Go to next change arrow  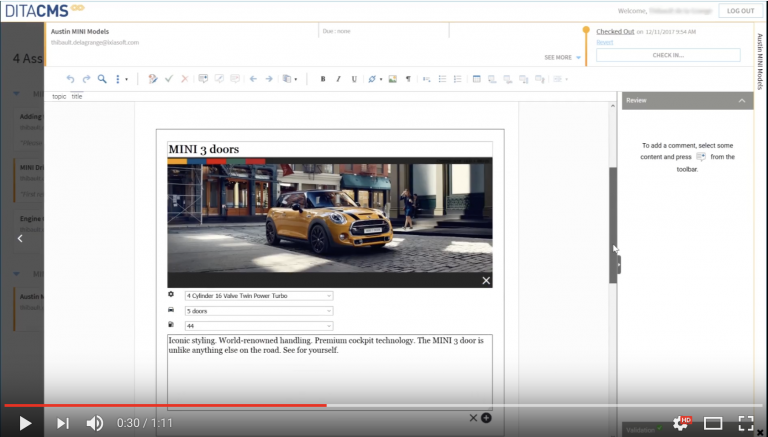(x=269, y=79)
